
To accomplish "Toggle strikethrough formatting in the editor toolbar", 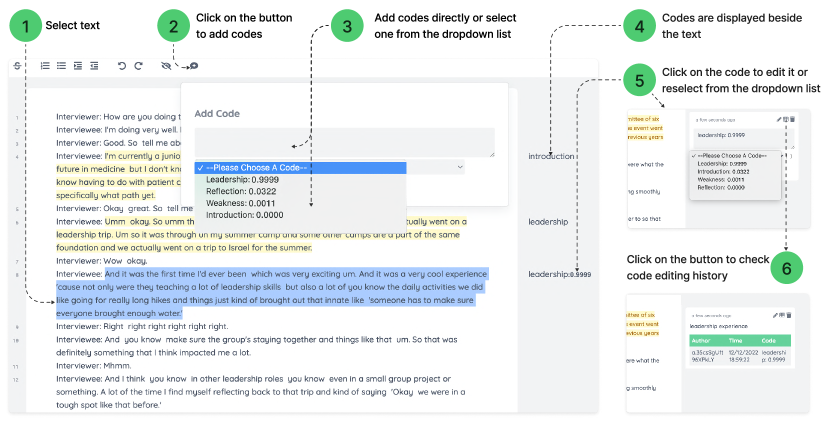I will (x=17, y=66).
